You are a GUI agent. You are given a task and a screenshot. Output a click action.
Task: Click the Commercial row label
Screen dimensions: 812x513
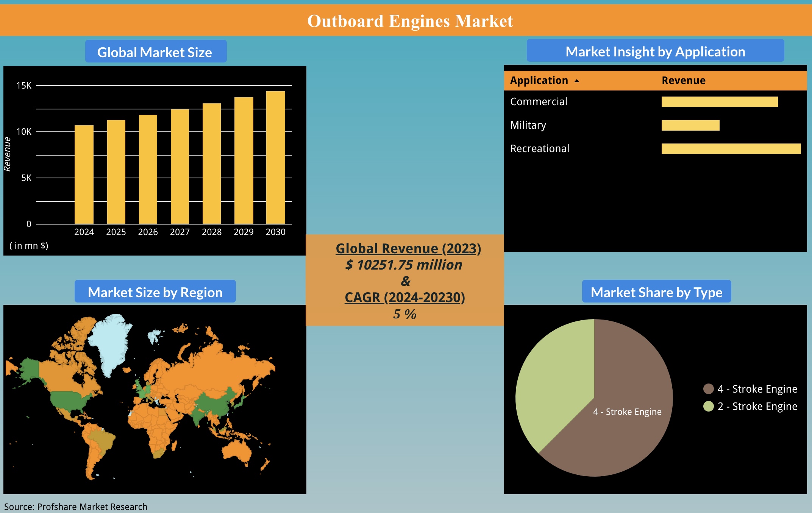click(539, 101)
